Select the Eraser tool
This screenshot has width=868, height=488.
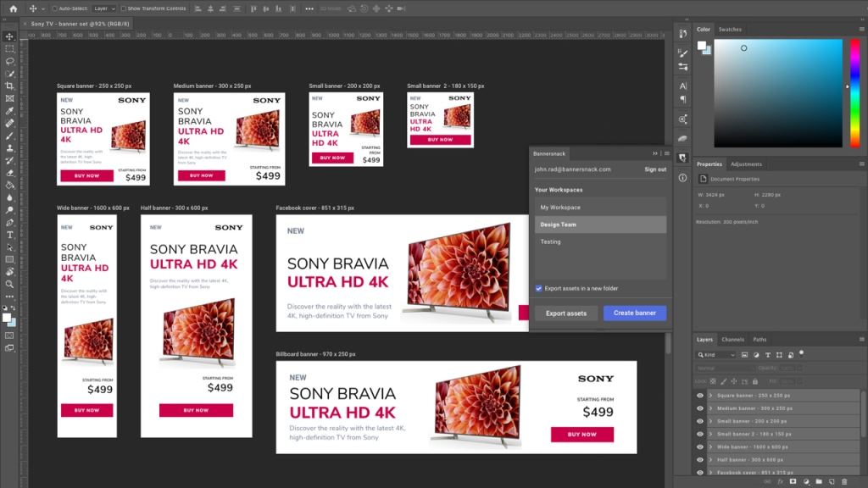tap(9, 173)
